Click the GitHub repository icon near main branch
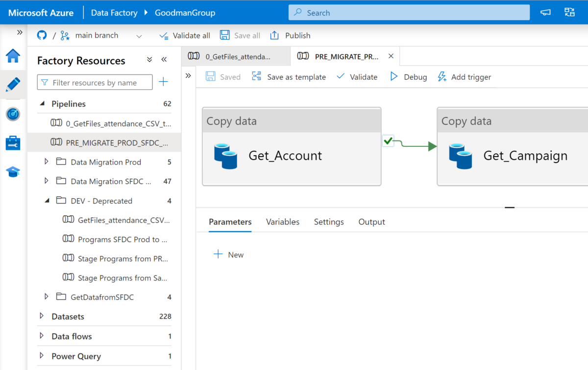588x370 pixels. (x=41, y=35)
